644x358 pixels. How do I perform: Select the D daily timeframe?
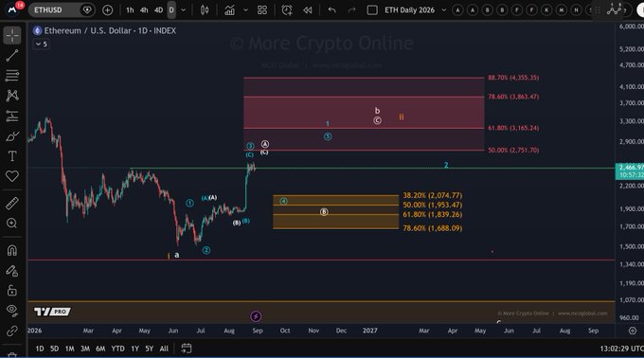coord(171,9)
